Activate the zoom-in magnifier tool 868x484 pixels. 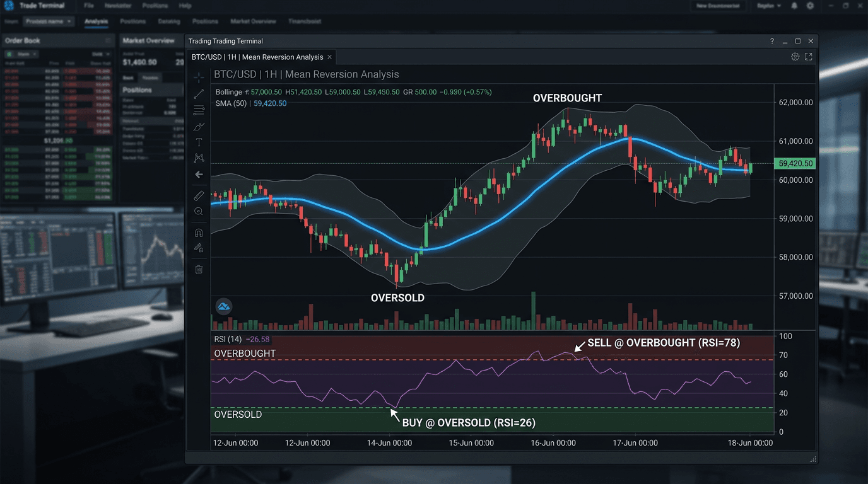[x=199, y=211]
